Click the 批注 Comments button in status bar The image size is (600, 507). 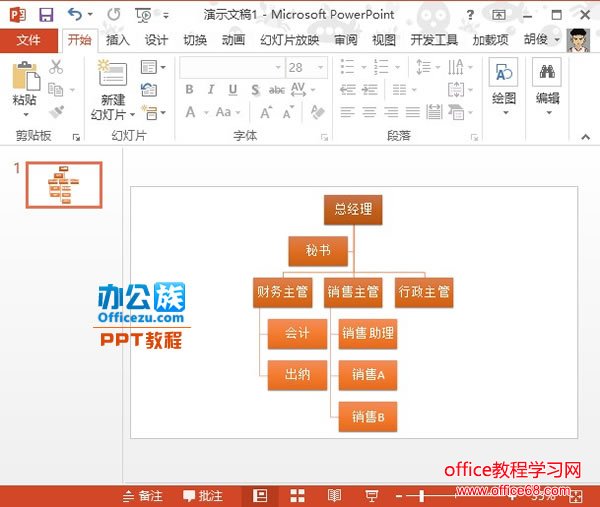pos(203,496)
